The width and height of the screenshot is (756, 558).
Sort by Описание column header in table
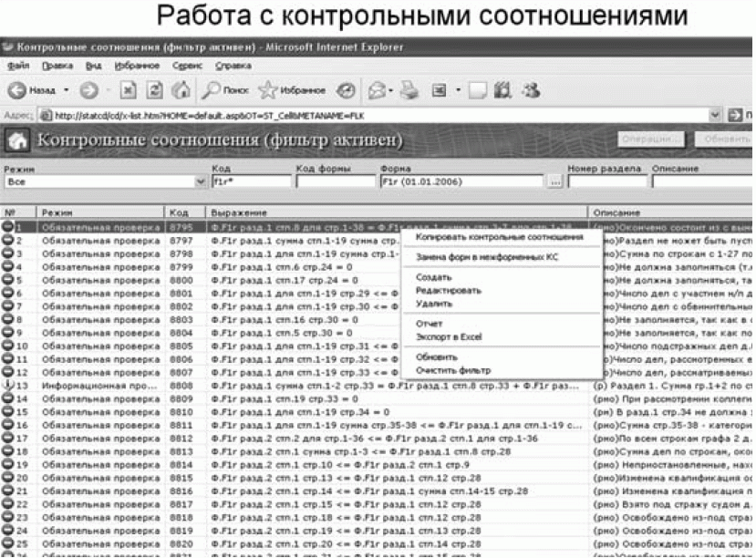[670, 212]
